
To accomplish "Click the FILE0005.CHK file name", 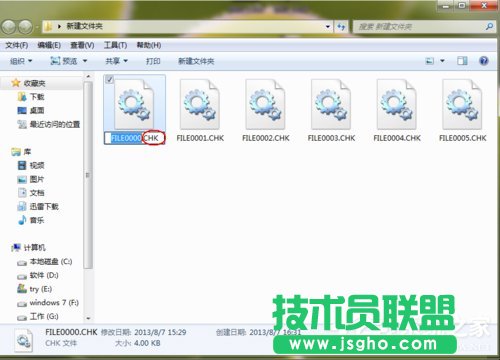I will tap(462, 138).
